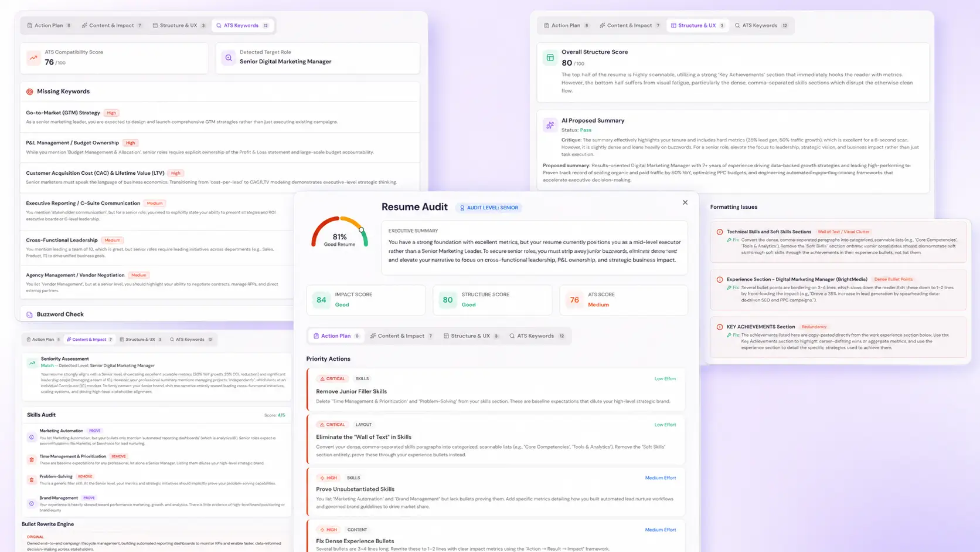Image resolution: width=980 pixels, height=552 pixels.
Task: Open Content & Impact tab in Resume Audit dialog
Action: coord(401,336)
